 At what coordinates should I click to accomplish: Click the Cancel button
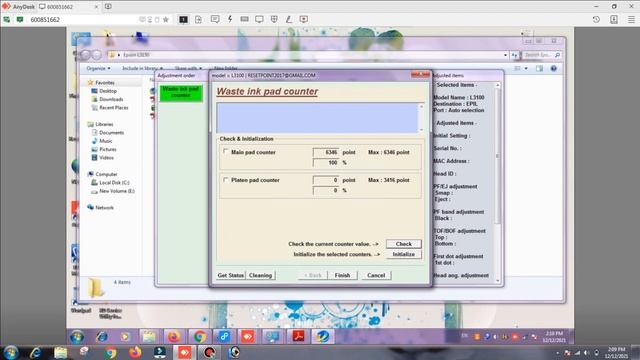pyautogui.click(x=376, y=275)
